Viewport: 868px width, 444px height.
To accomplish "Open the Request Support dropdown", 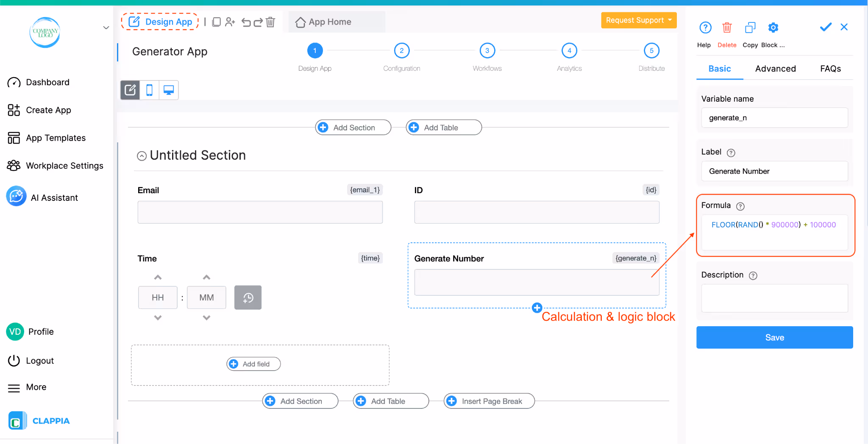I will (x=639, y=20).
